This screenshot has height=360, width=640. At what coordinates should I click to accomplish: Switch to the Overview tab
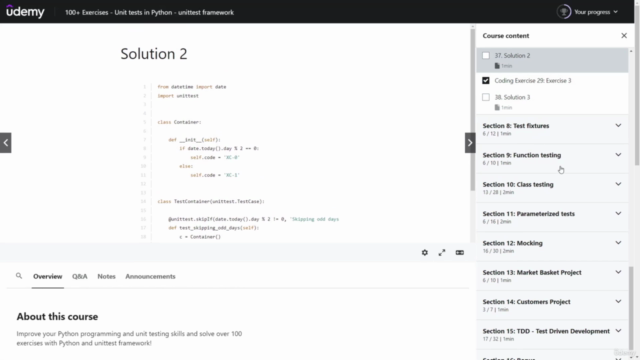48,276
